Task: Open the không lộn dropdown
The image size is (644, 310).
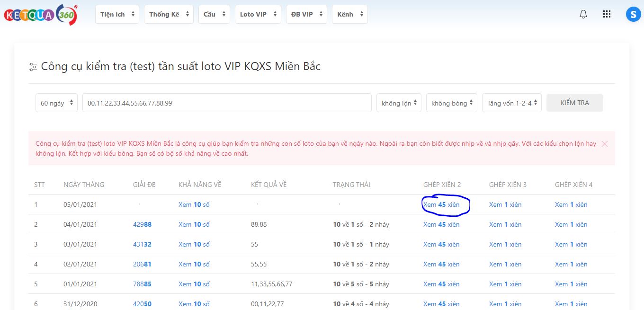Action: click(399, 103)
